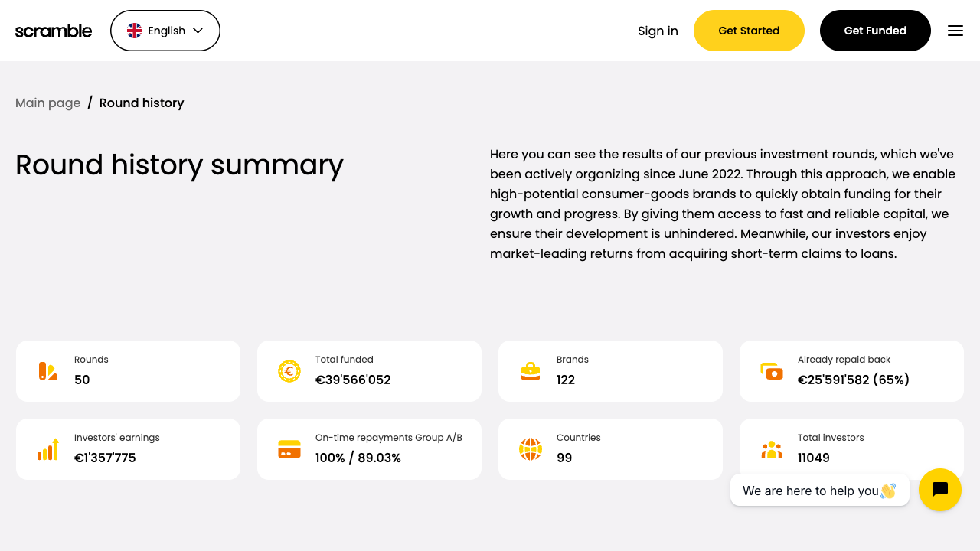Click the Get Started button

749,31
